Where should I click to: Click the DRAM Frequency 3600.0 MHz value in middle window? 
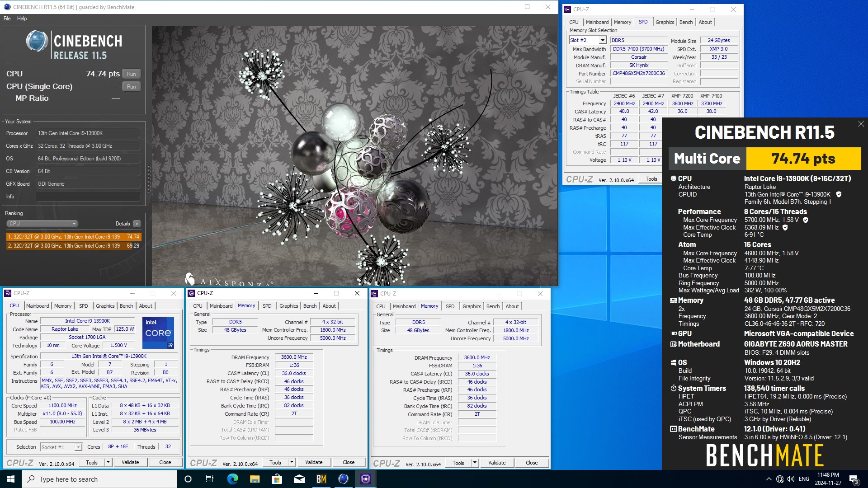[x=294, y=357]
